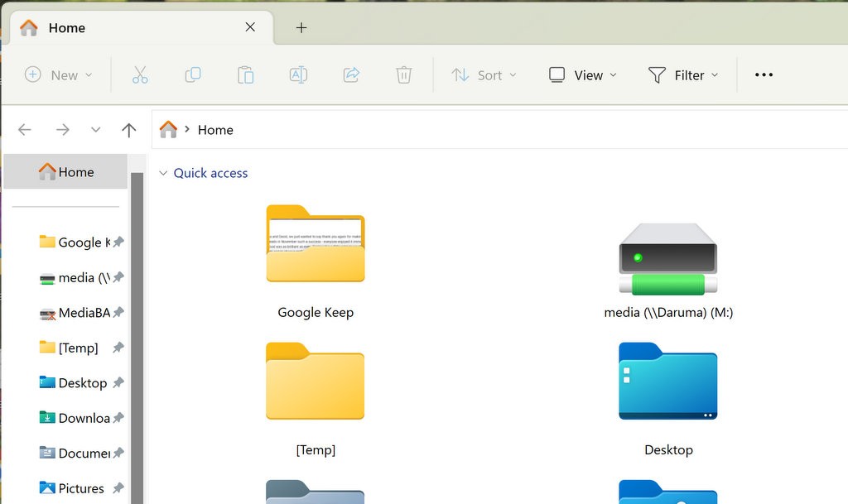Click the New button to create an item

tap(58, 74)
